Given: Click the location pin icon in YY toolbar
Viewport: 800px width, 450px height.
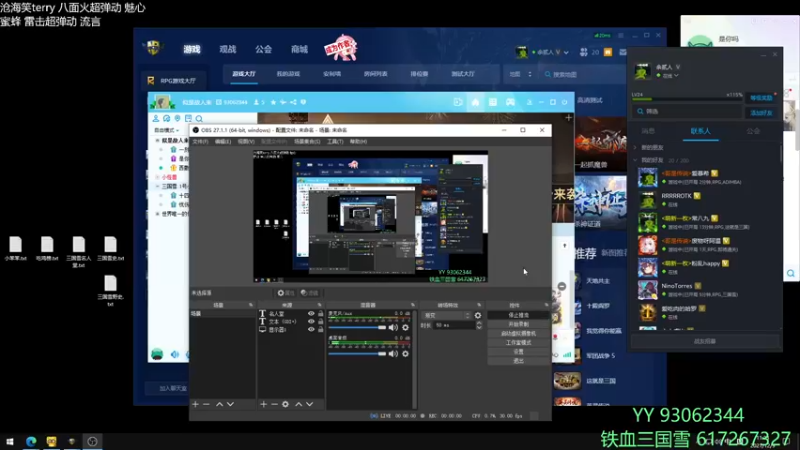Looking at the screenshot, I should [178, 118].
